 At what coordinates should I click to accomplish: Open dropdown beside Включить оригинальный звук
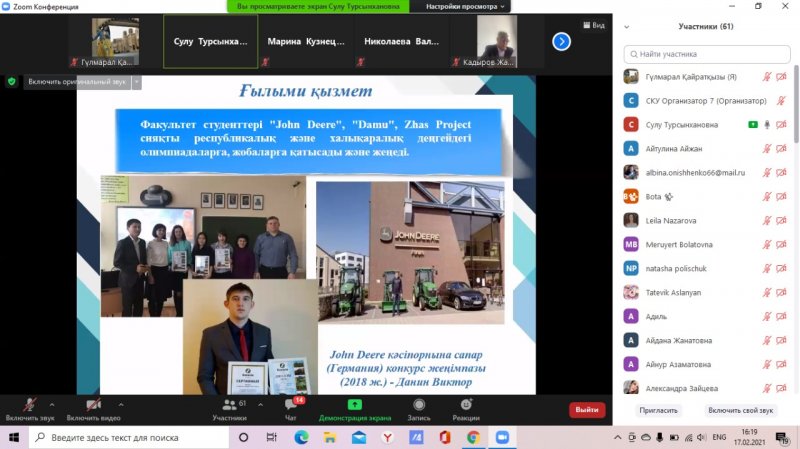(136, 82)
